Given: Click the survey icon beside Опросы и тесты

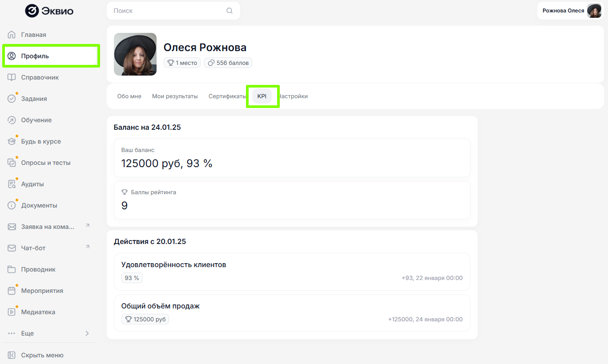Looking at the screenshot, I should coord(12,163).
